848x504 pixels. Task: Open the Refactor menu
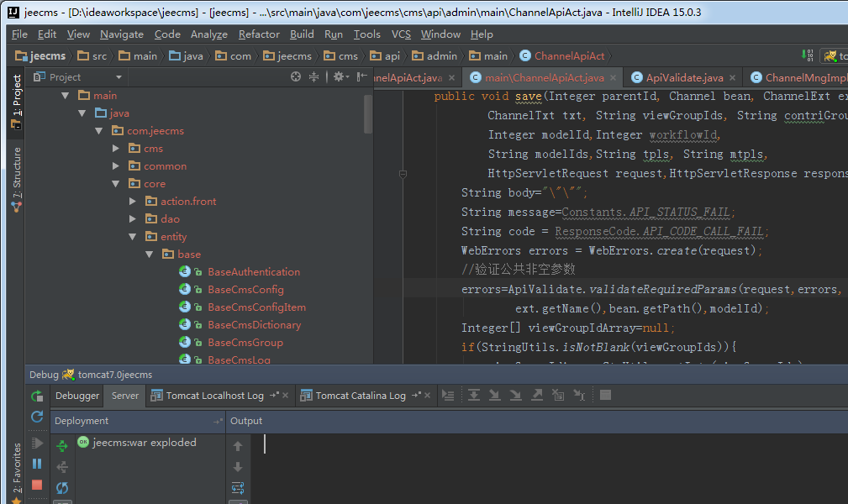point(259,34)
